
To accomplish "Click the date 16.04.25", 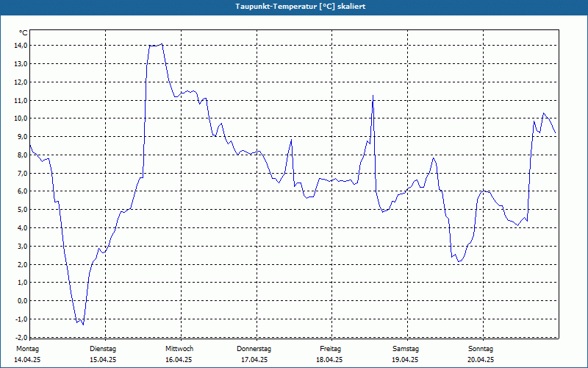I will (x=179, y=360).
